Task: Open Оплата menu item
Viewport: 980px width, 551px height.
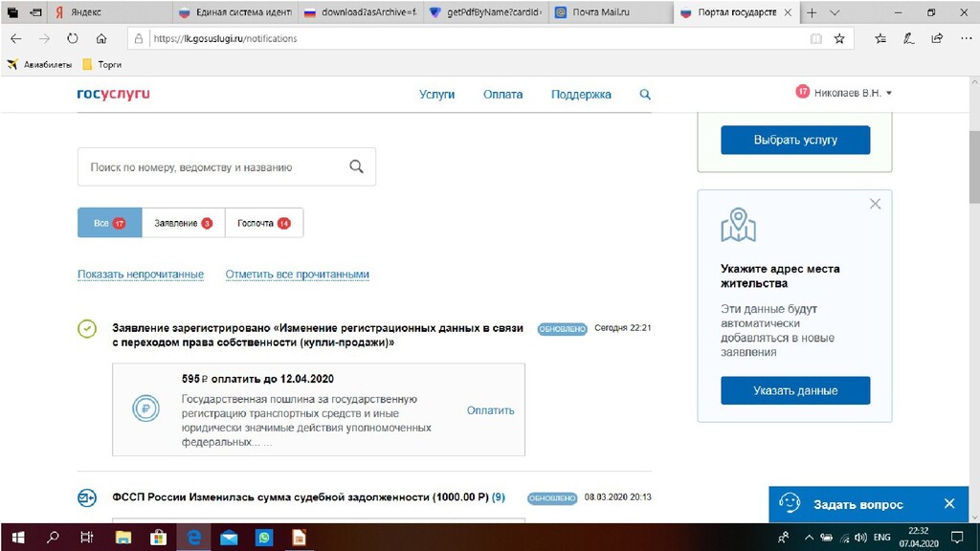Action: tap(502, 95)
